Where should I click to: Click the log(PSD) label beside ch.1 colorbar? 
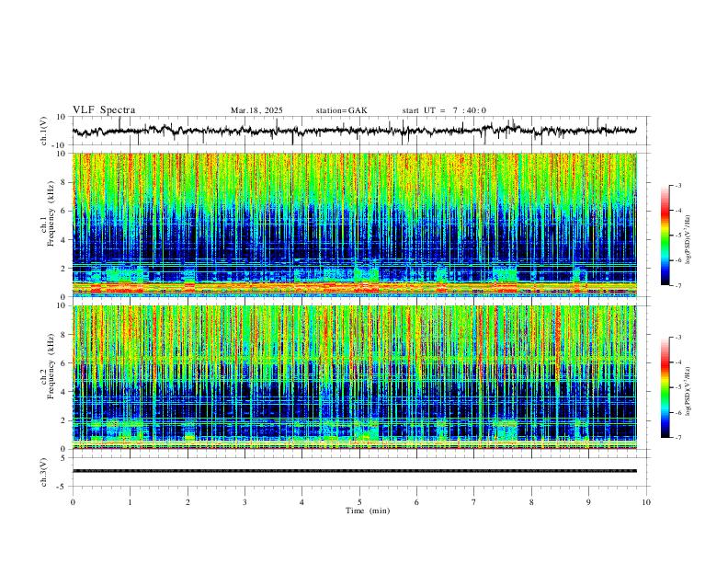point(688,240)
